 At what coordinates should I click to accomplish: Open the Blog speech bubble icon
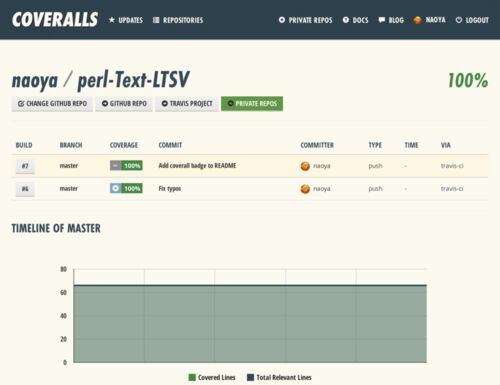pos(382,20)
